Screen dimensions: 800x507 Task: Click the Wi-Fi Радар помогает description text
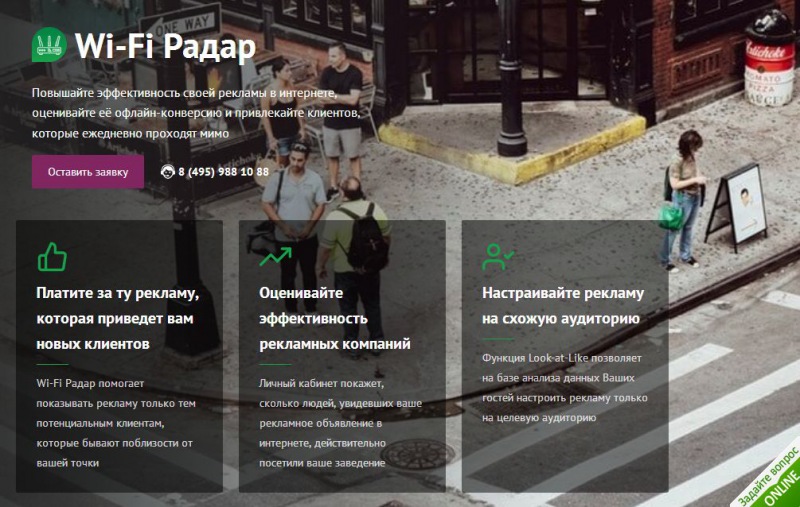pos(116,423)
